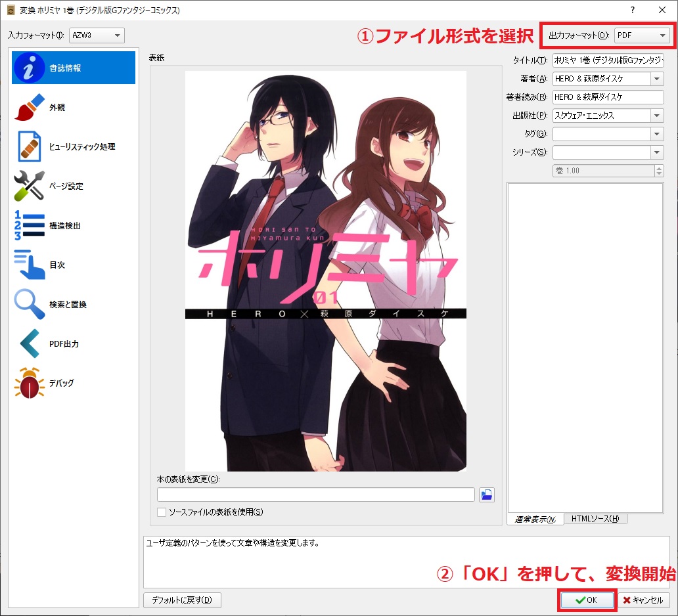This screenshot has height=616, width=678.
Task: Click デフォルトに戻す restore defaults button
Action: [182, 600]
